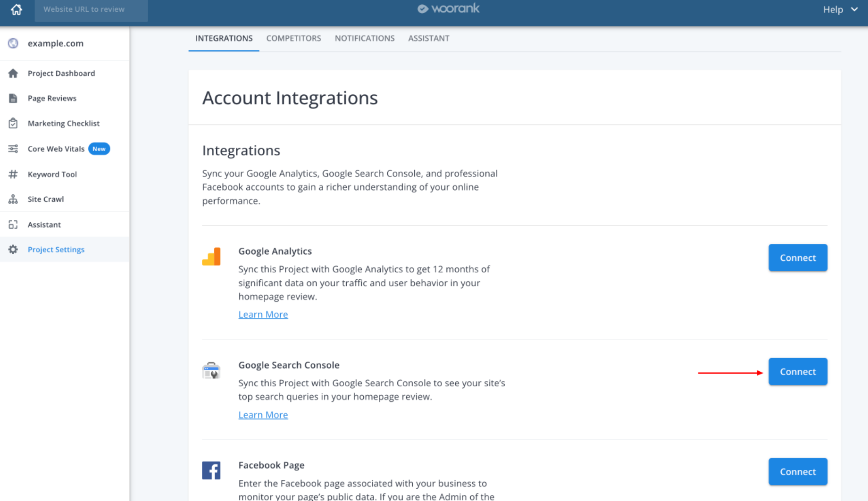The image size is (868, 501).
Task: Switch to the Assistant tab
Action: click(429, 38)
